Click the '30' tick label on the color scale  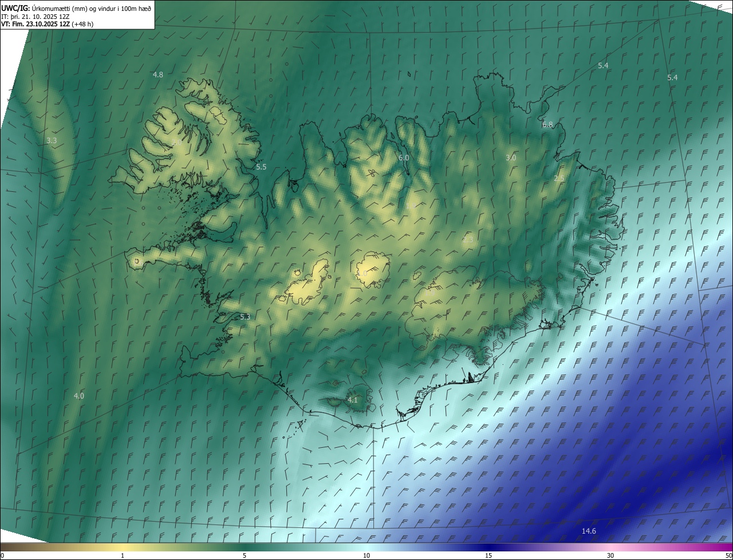click(x=610, y=555)
